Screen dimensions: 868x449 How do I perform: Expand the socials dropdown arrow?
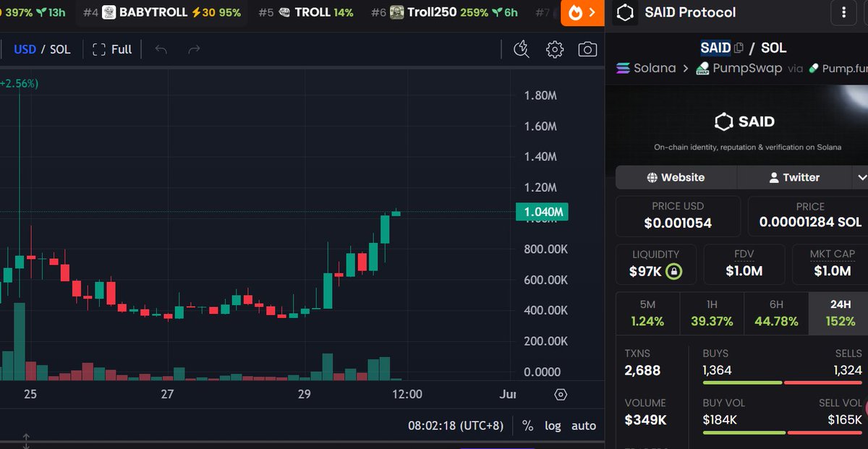pyautogui.click(x=861, y=177)
